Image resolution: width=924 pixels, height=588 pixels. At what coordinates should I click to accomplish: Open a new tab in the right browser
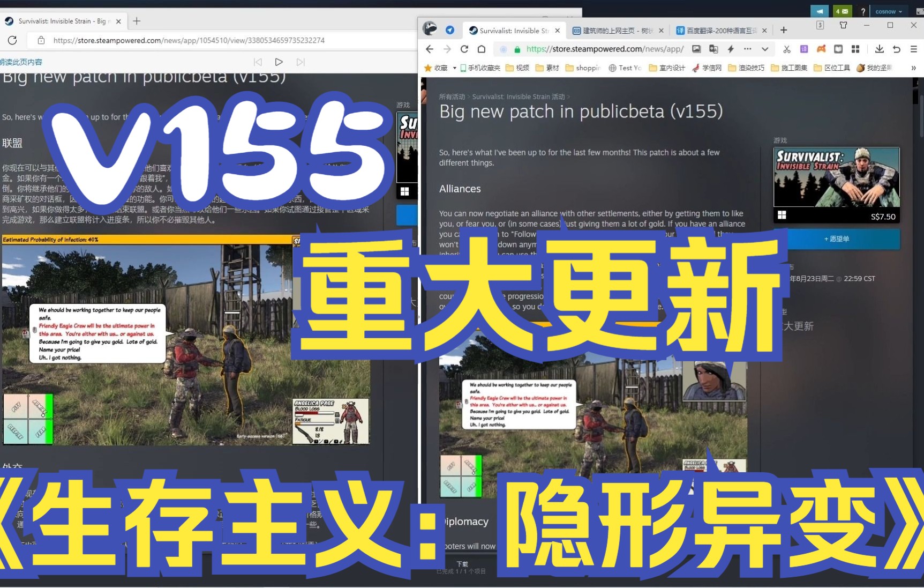(784, 30)
